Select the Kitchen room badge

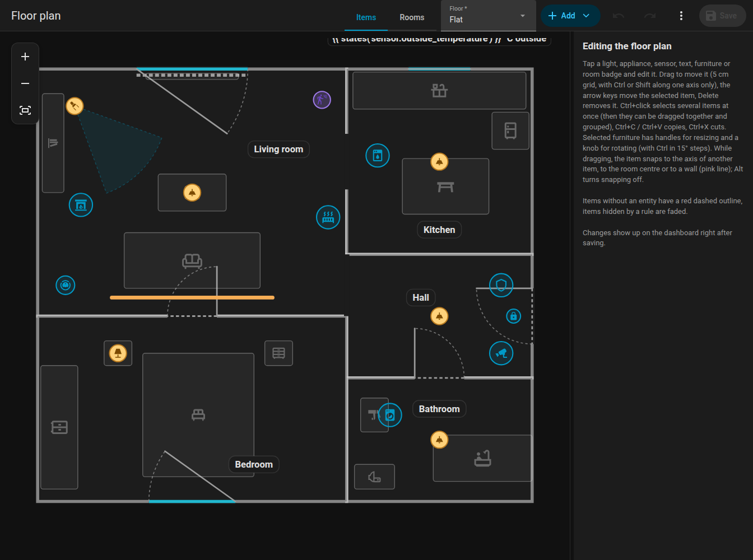point(439,230)
